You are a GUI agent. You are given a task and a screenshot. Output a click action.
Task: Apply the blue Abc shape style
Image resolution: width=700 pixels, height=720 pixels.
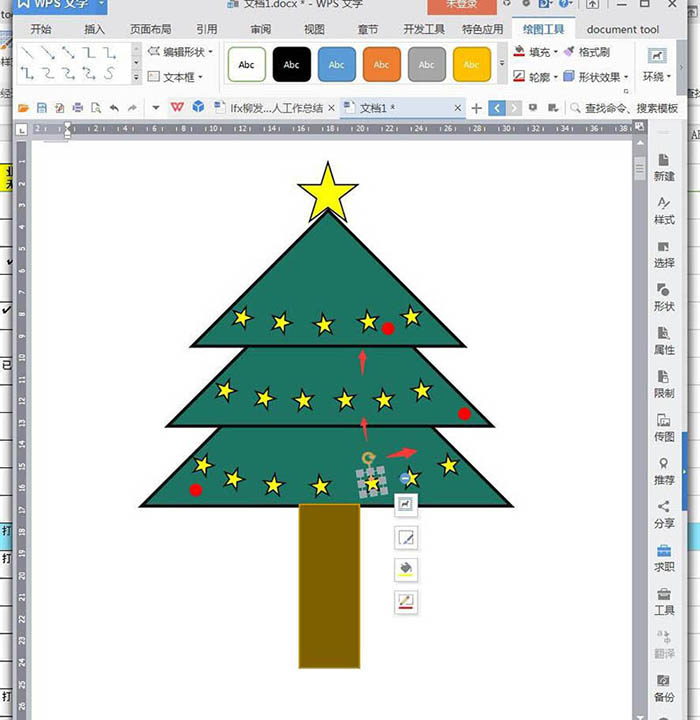click(337, 64)
